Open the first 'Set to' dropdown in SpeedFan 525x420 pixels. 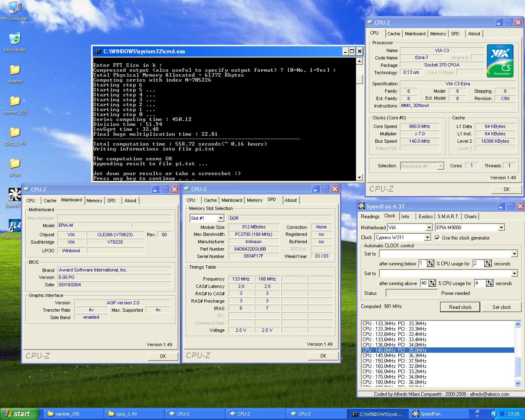click(x=514, y=254)
